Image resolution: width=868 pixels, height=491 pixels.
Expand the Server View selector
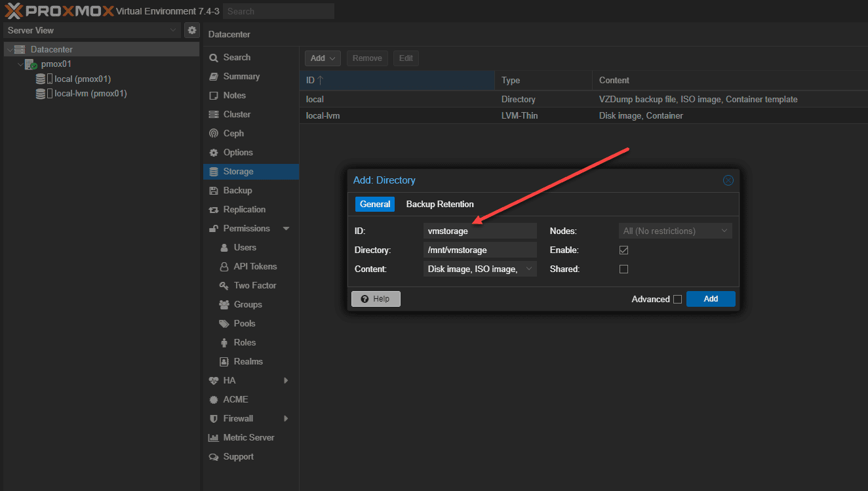tap(92, 30)
